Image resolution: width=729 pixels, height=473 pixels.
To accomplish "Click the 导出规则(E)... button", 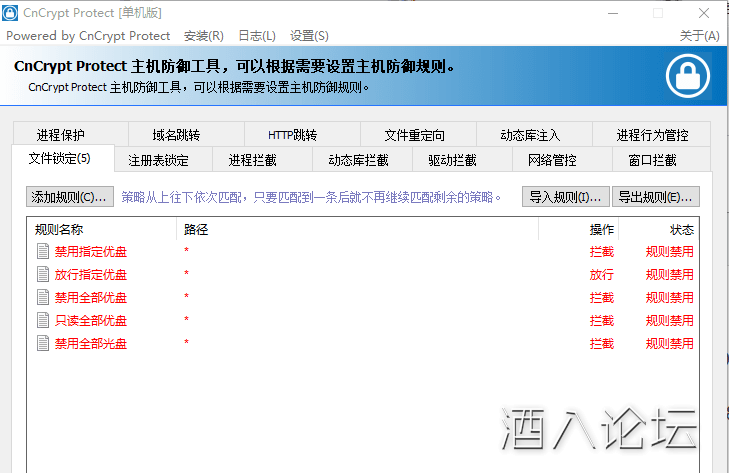I will 656,197.
